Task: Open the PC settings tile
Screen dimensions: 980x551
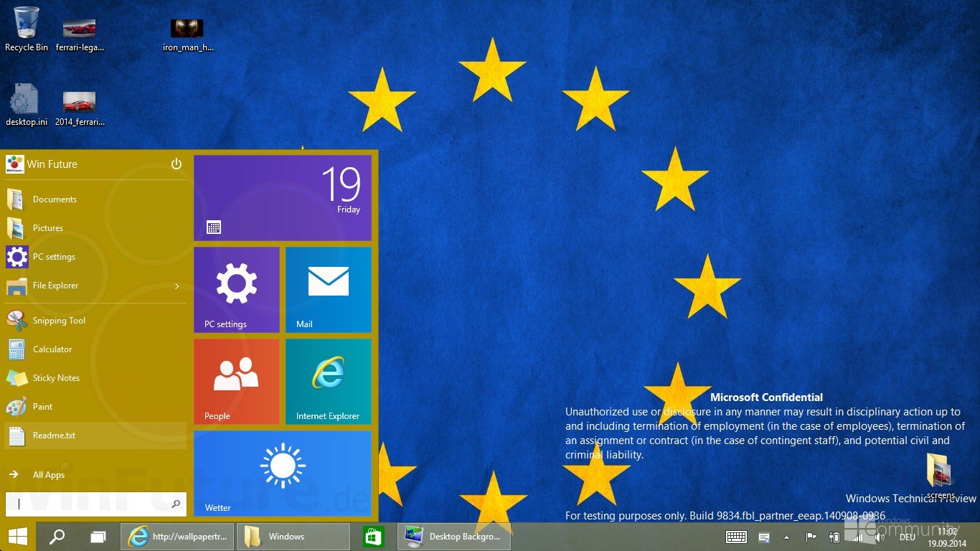Action: pos(237,290)
